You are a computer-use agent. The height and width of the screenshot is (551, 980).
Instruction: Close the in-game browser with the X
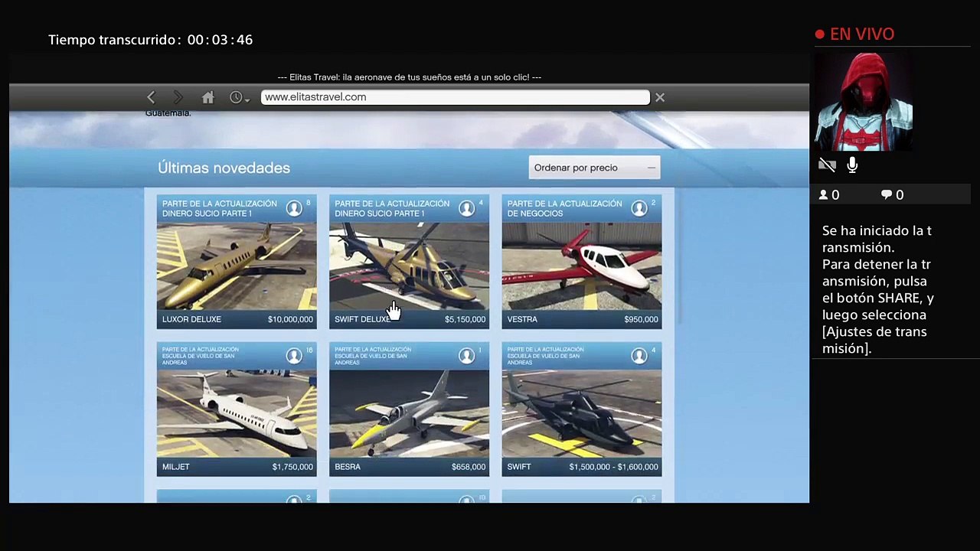659,97
